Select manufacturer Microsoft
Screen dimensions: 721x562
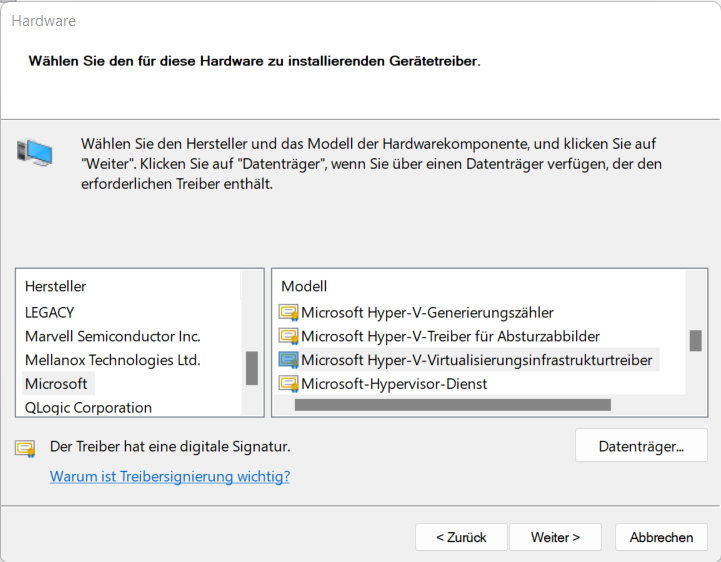coord(56,384)
